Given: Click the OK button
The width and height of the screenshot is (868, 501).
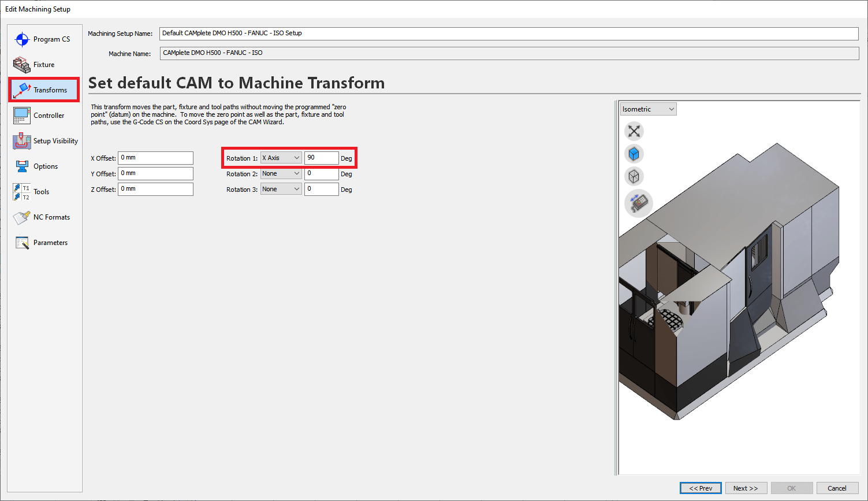Looking at the screenshot, I should tap(791, 488).
